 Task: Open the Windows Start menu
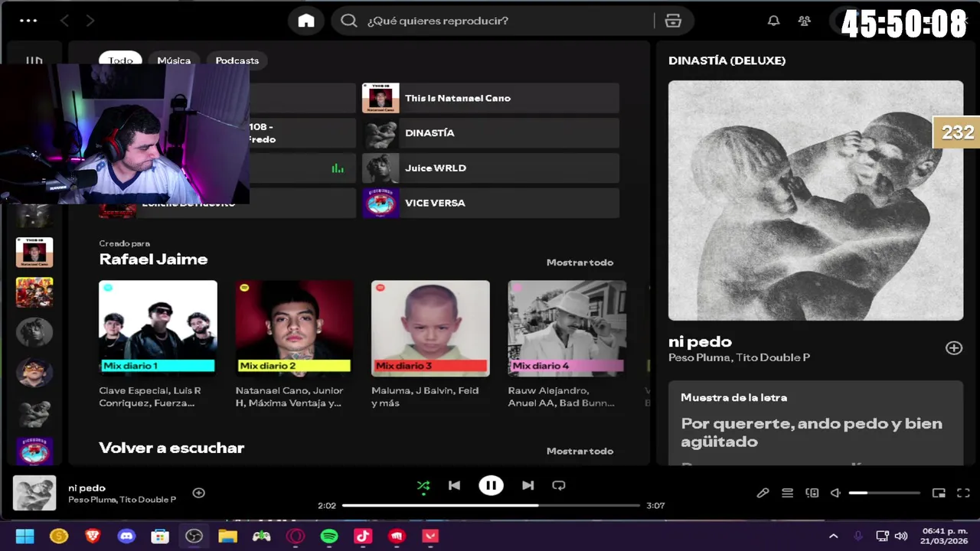pos(25,536)
